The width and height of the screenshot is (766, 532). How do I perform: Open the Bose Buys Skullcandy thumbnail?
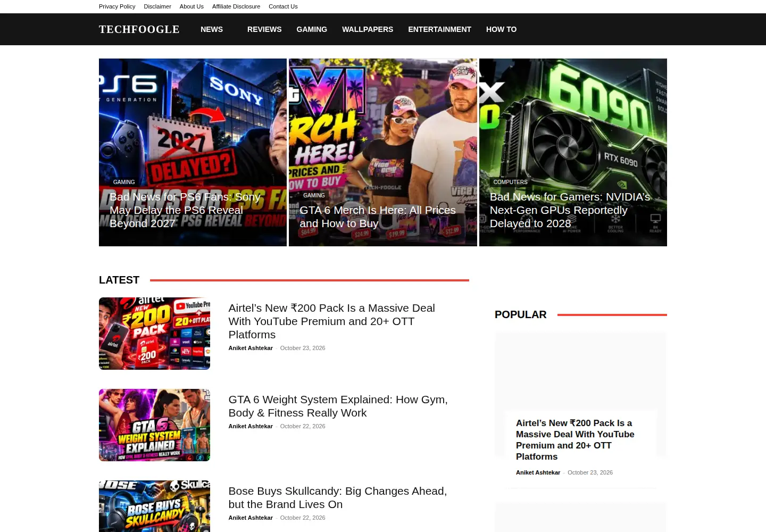pos(154,506)
